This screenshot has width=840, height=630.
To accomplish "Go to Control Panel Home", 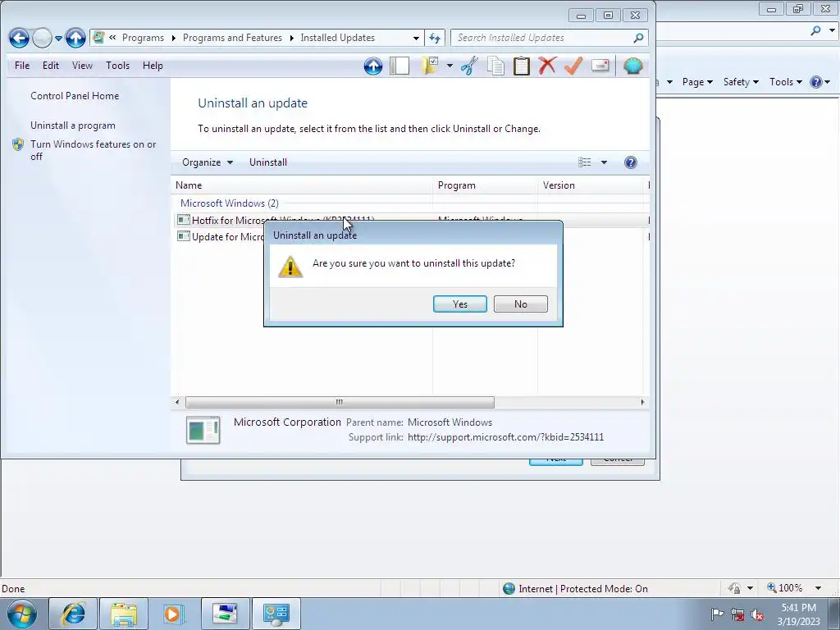I will [x=75, y=96].
